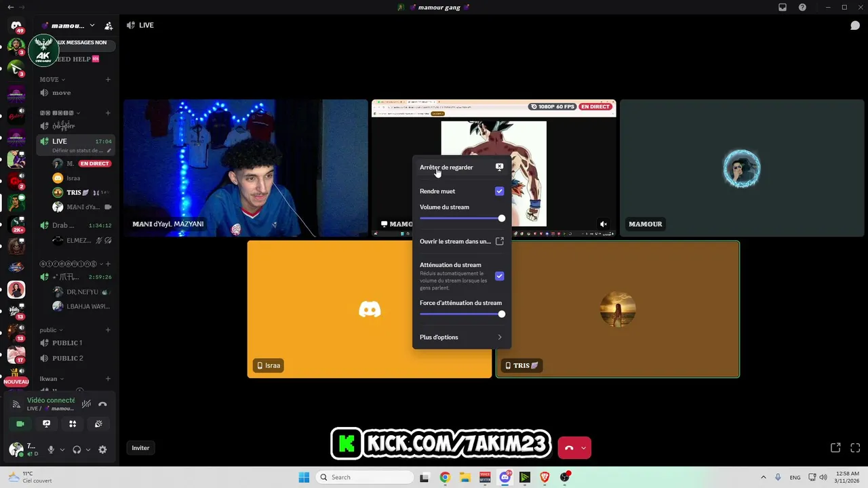
Task: Open headphone output options dropdown arrow
Action: tap(88, 449)
